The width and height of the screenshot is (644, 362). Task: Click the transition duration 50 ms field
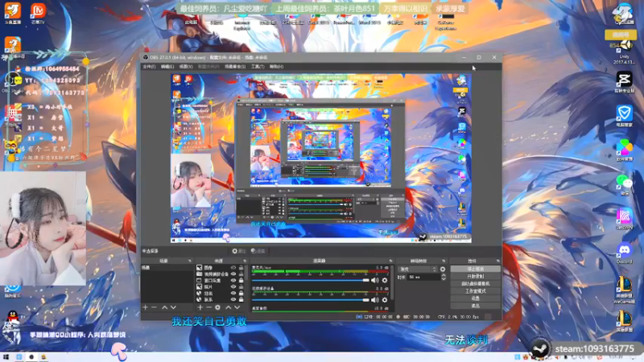(x=423, y=278)
